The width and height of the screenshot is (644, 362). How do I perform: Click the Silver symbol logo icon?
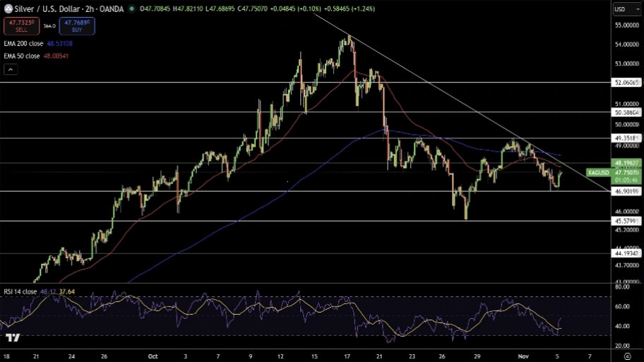coord(8,9)
